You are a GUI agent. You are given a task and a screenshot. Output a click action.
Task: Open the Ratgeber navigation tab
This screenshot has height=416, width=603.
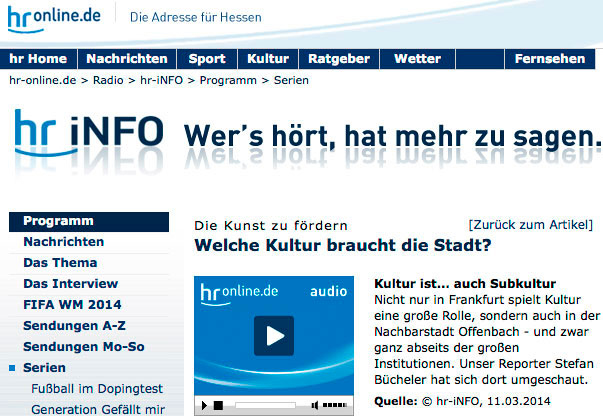339,59
